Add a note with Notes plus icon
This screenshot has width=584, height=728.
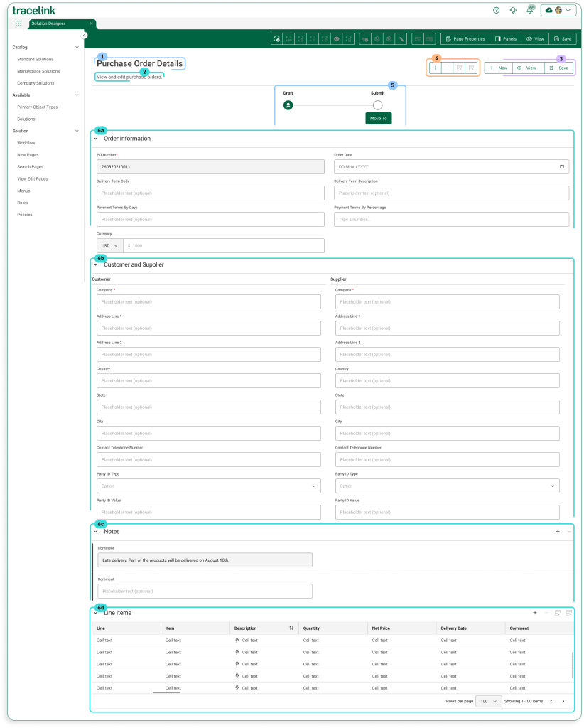coord(558,532)
